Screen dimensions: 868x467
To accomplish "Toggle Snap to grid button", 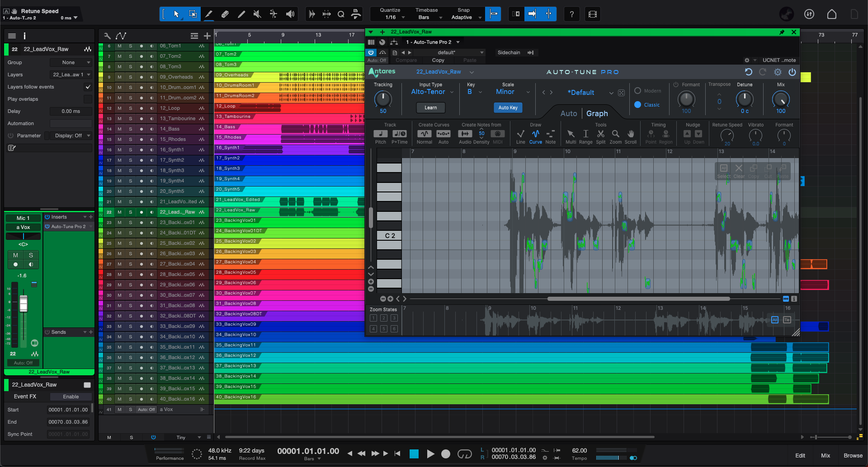I will pyautogui.click(x=494, y=14).
